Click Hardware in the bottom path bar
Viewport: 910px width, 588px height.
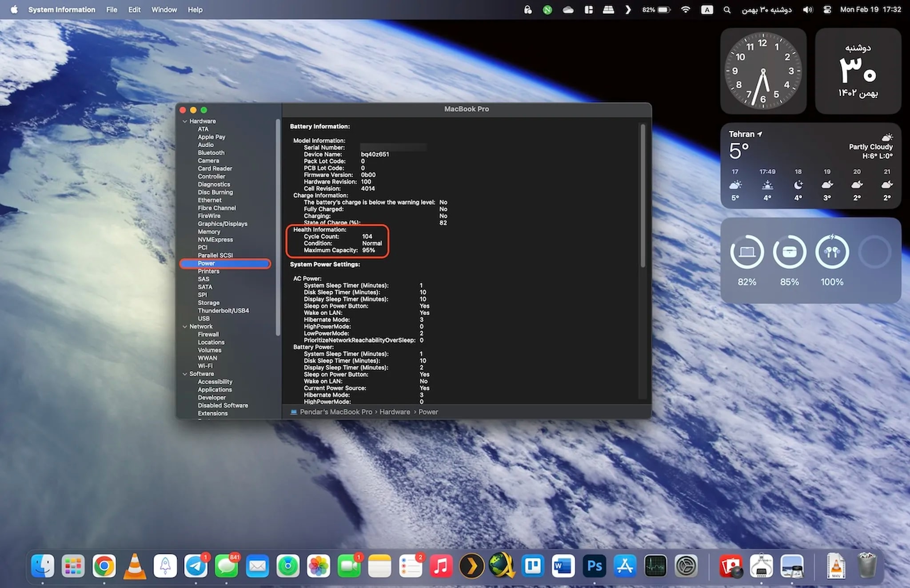coord(395,412)
